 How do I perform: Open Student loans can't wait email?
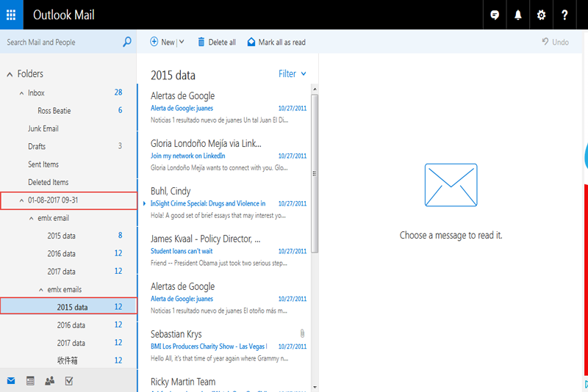point(224,250)
